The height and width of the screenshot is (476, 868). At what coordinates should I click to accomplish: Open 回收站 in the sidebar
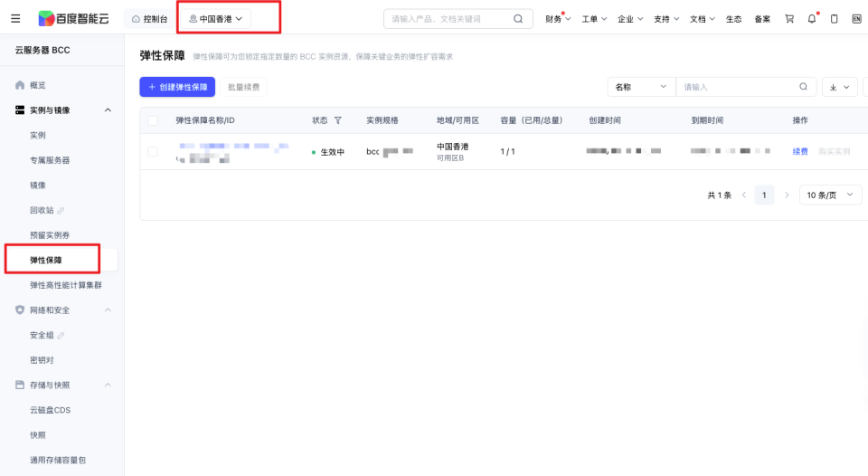(42, 210)
